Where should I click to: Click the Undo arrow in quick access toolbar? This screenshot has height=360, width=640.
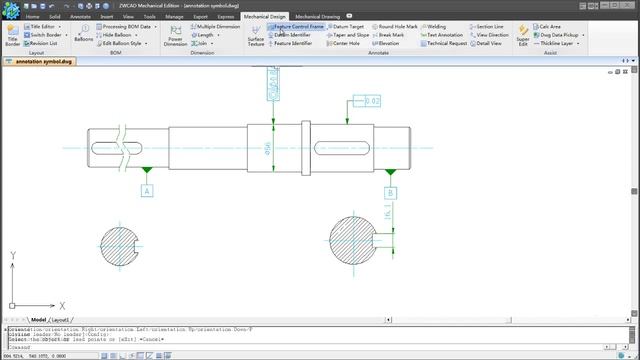click(x=51, y=6)
